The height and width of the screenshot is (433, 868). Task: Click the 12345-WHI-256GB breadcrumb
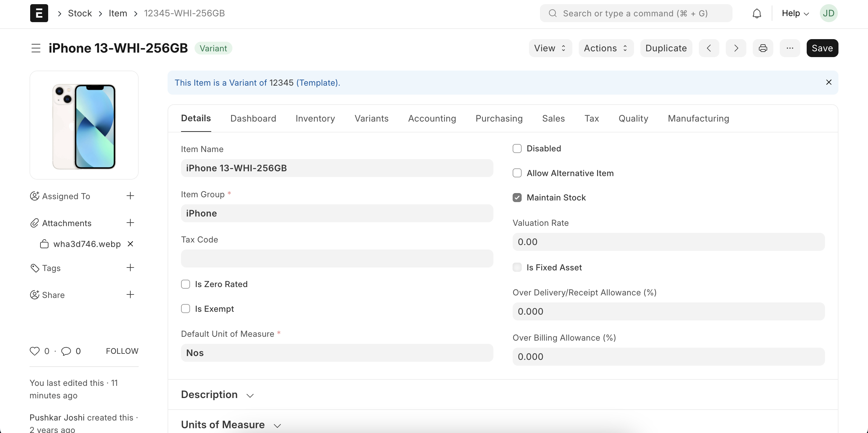(x=184, y=13)
